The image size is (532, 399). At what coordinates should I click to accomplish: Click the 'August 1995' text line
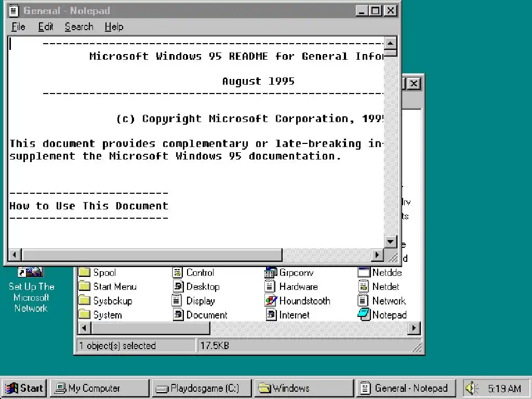[259, 82]
